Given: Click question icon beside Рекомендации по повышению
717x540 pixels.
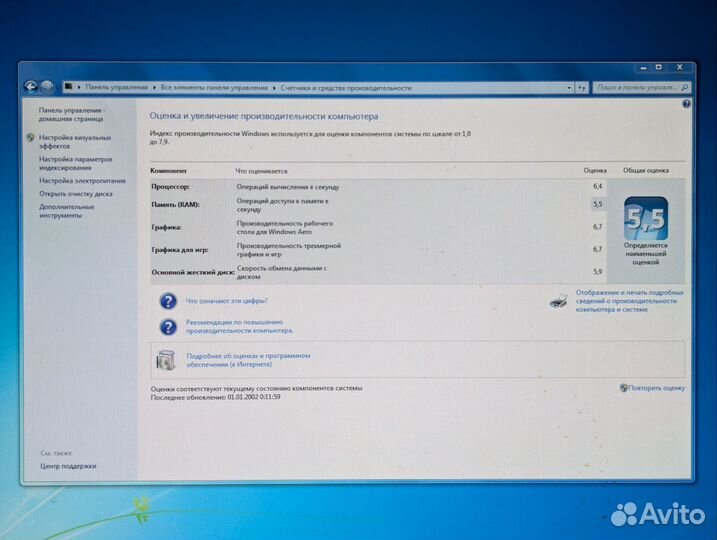Looking at the screenshot, I should pos(168,326).
